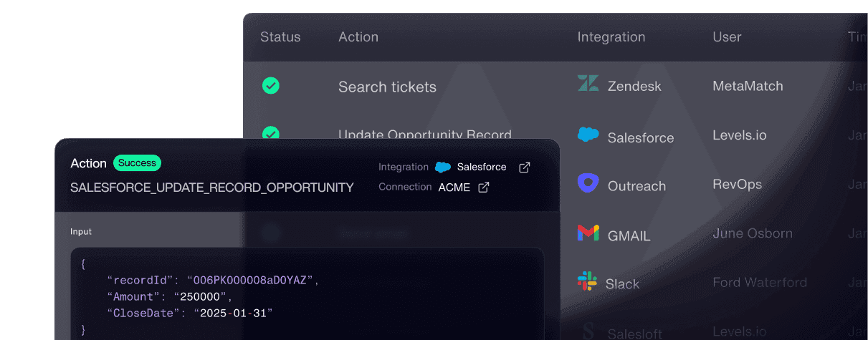This screenshot has height=340, width=868.
Task: Select the RevOps user entry
Action: (x=737, y=184)
